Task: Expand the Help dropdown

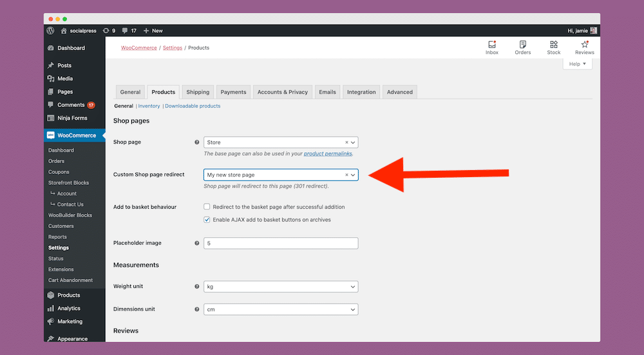Action: pyautogui.click(x=578, y=64)
